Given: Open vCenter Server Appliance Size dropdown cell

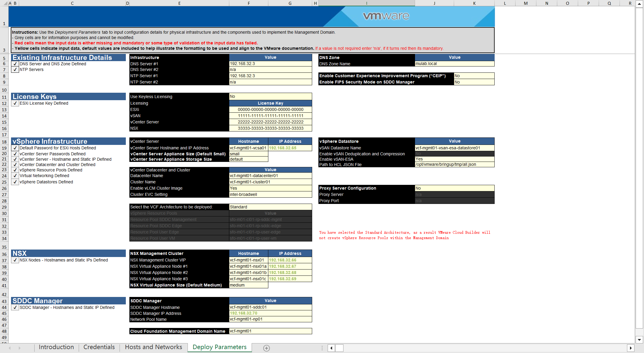Looking at the screenshot, I should 249,154.
